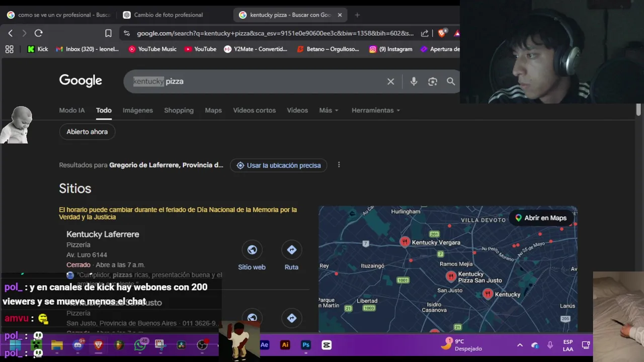The height and width of the screenshot is (362, 644).
Task: Open a new browser tab
Action: click(x=357, y=15)
